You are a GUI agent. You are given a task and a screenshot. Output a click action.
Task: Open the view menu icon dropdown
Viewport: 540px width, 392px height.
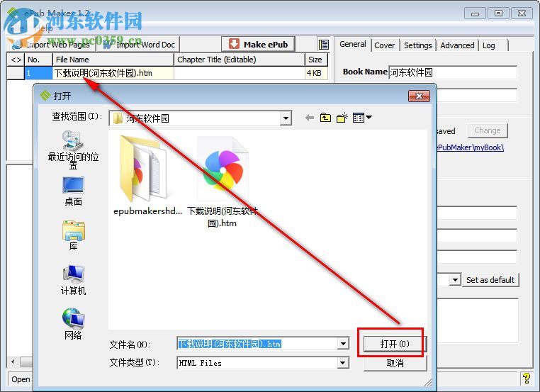(x=362, y=118)
